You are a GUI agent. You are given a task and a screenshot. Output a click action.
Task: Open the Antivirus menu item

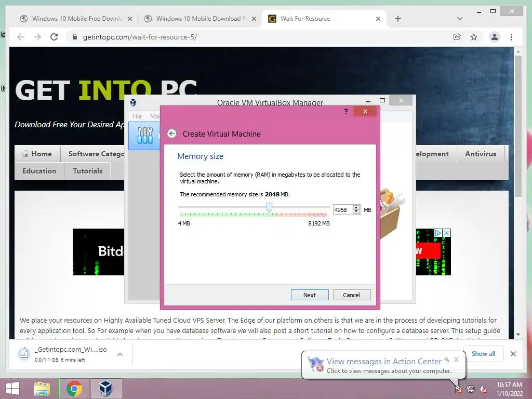(x=481, y=154)
